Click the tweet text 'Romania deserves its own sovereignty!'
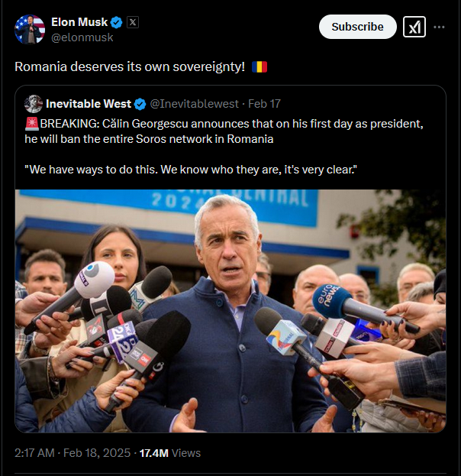Viewport: 461px width, 476px height. tap(130, 66)
